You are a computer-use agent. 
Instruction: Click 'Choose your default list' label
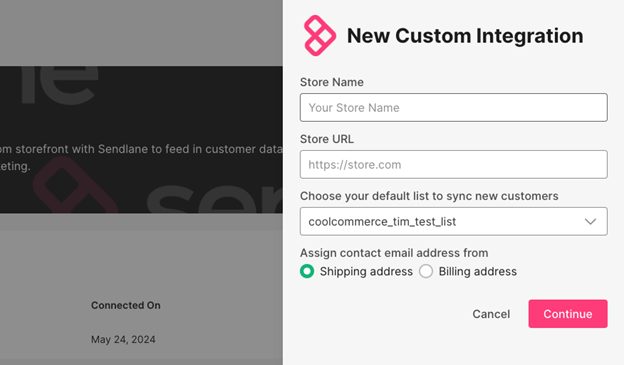point(429,196)
